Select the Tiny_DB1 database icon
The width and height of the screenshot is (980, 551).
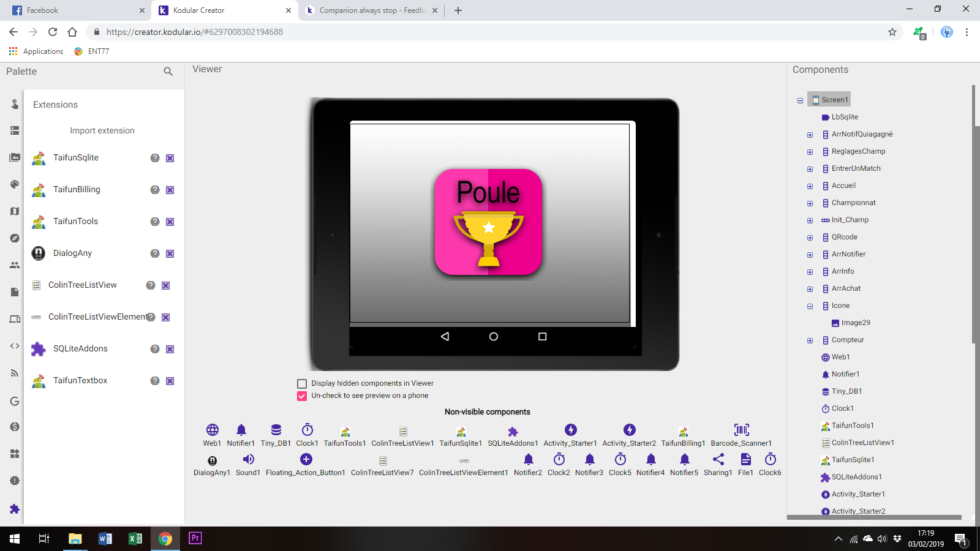pos(276,430)
